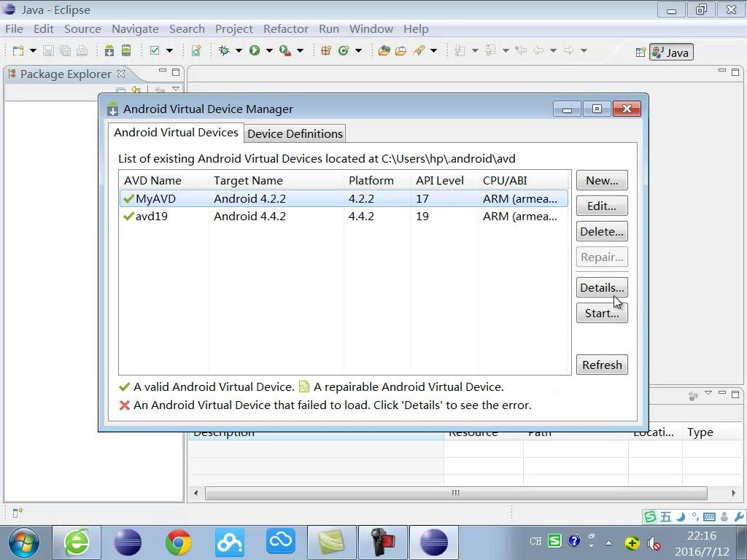Click the Search flashlight toolbar icon

(419, 50)
